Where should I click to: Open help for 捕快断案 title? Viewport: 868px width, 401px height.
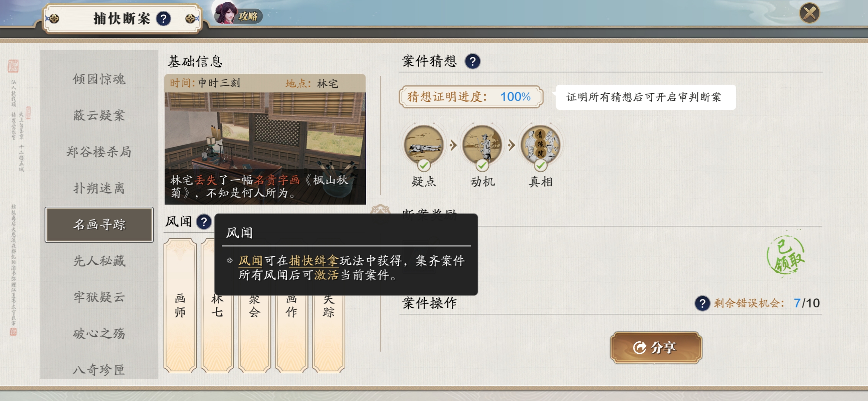[163, 19]
